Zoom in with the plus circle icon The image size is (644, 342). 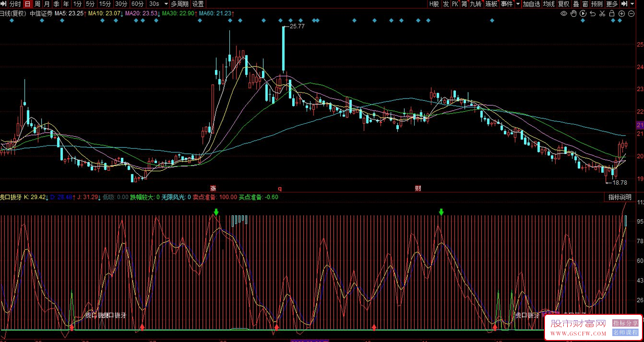(621, 13)
